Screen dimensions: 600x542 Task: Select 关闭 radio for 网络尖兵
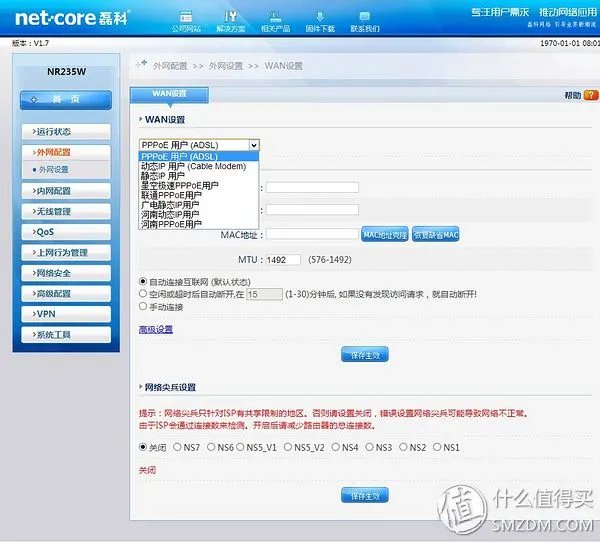pos(143,447)
